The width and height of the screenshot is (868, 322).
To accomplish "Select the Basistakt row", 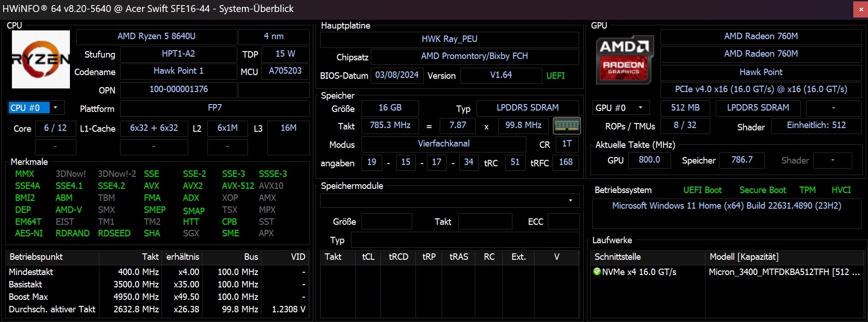I will pyautogui.click(x=157, y=285).
